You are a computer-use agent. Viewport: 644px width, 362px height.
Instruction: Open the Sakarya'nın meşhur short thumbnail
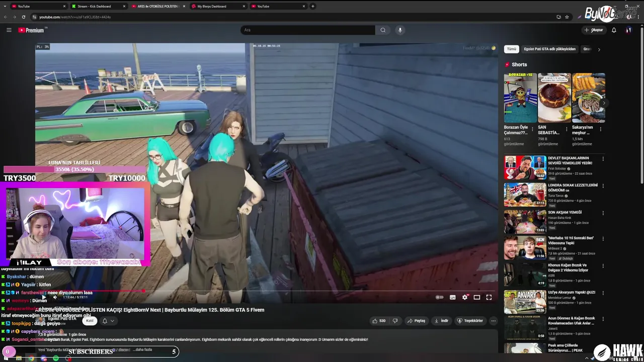[x=588, y=98]
